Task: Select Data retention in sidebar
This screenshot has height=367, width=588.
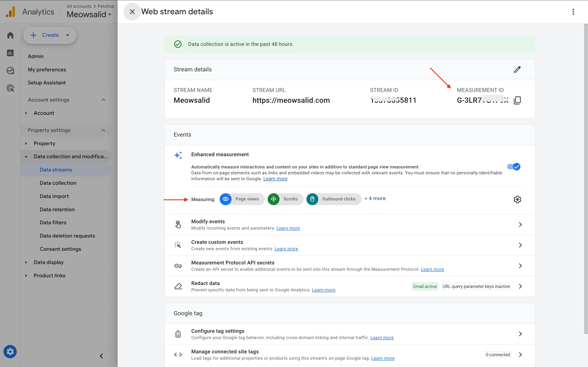Action: point(57,209)
